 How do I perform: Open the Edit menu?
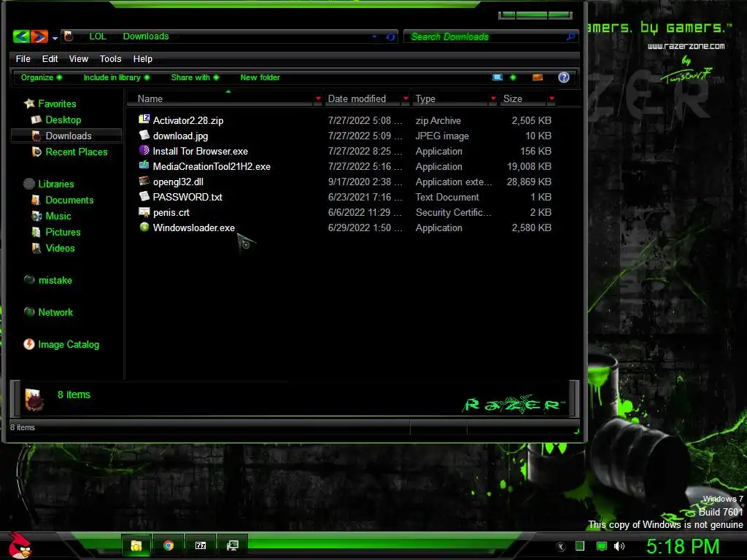50,59
